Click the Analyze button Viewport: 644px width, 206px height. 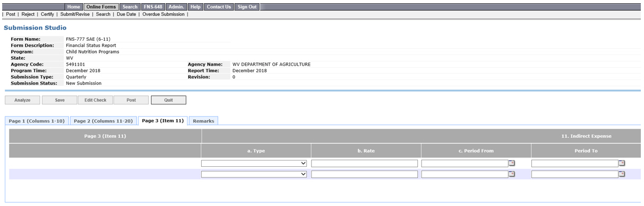[22, 100]
